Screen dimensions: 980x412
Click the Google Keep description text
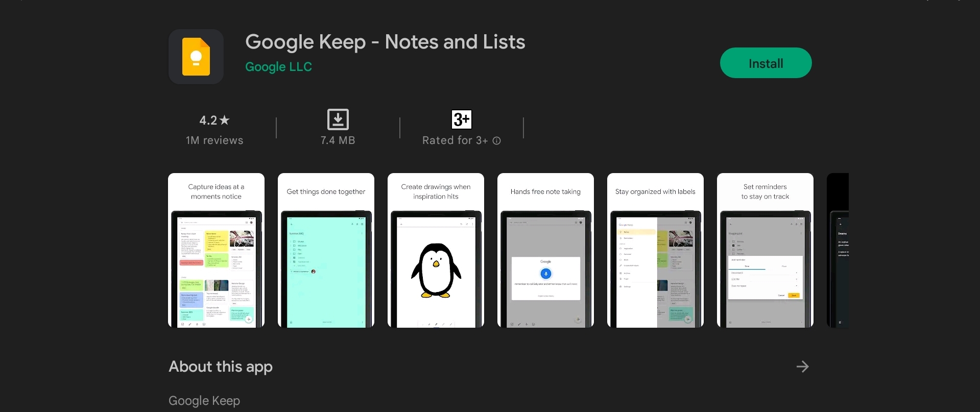tap(204, 401)
